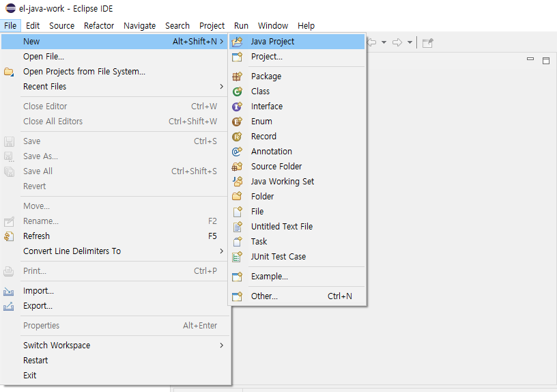The width and height of the screenshot is (557, 392).
Task: Click the Java Project icon in submenu
Action: pyautogui.click(x=237, y=42)
